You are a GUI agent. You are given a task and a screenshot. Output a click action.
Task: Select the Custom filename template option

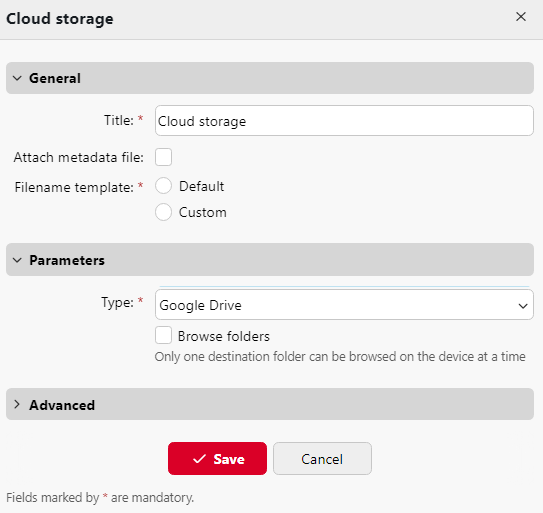click(163, 212)
